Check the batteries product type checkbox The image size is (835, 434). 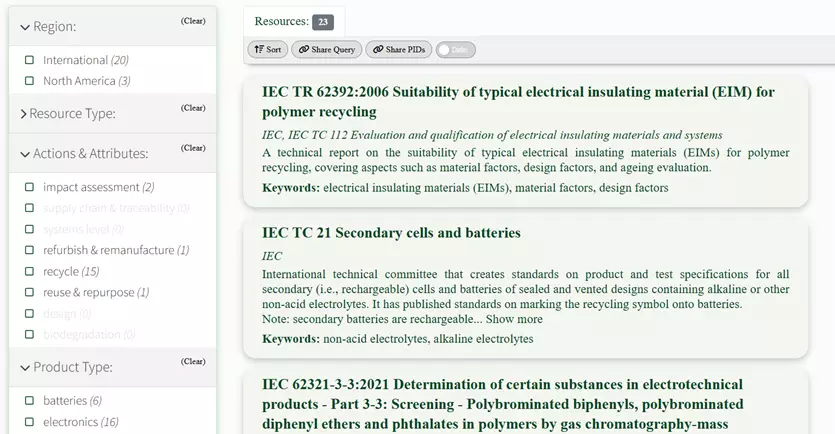point(29,400)
